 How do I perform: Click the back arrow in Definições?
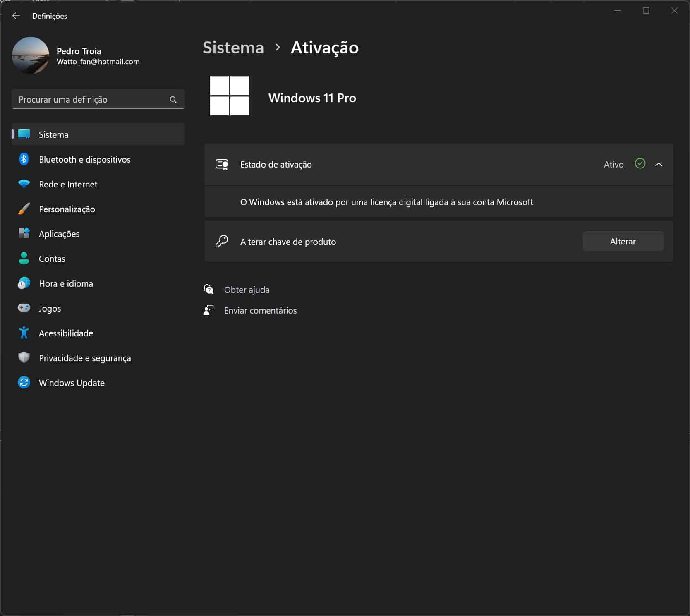click(x=16, y=16)
